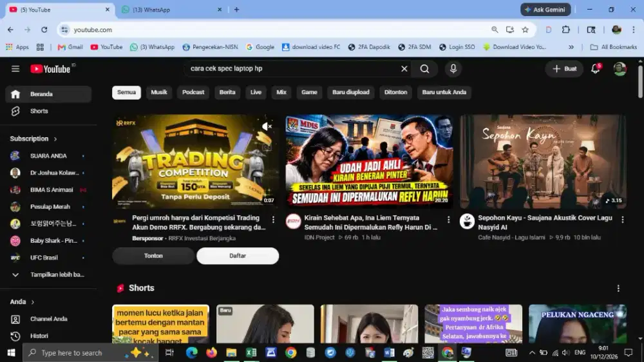Open the YouTube hamburger guide menu
The height and width of the screenshot is (362, 644).
[15, 69]
